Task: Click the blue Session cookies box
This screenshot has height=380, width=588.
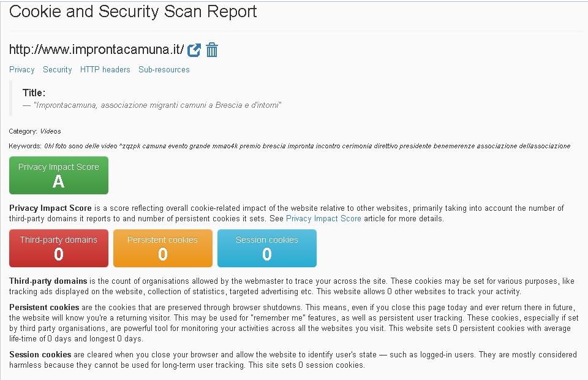Action: pyautogui.click(x=267, y=248)
